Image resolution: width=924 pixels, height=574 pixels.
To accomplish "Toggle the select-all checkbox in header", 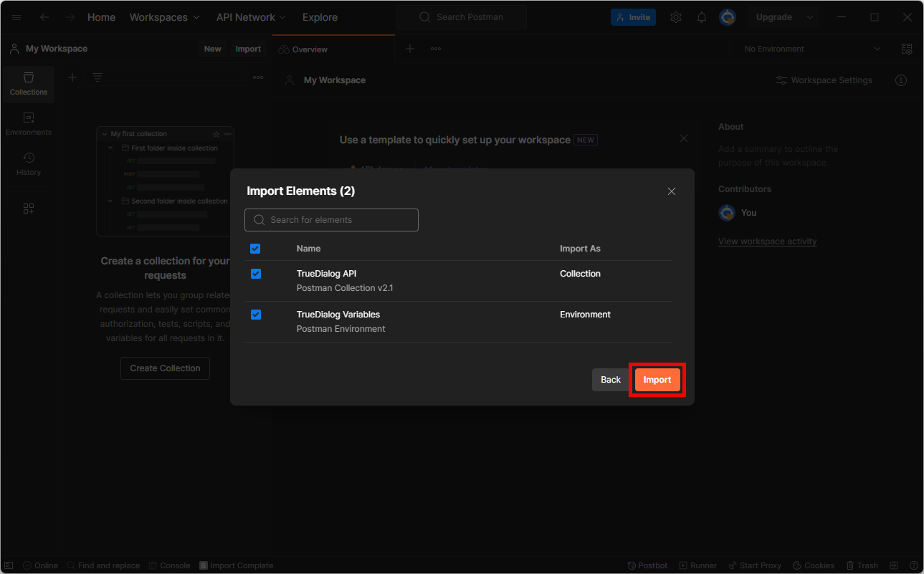I will pos(255,249).
